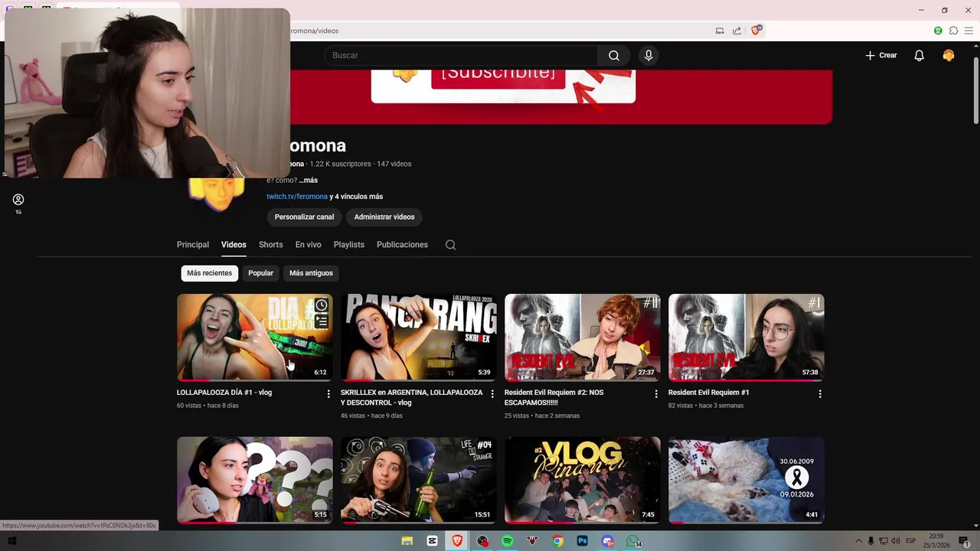
Task: Search within channel using the tab-bar magnifier
Action: (450, 245)
